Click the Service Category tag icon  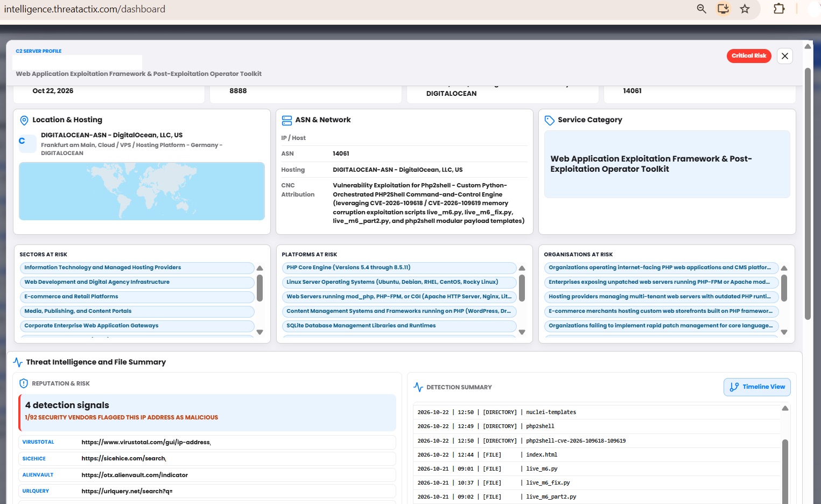click(550, 120)
